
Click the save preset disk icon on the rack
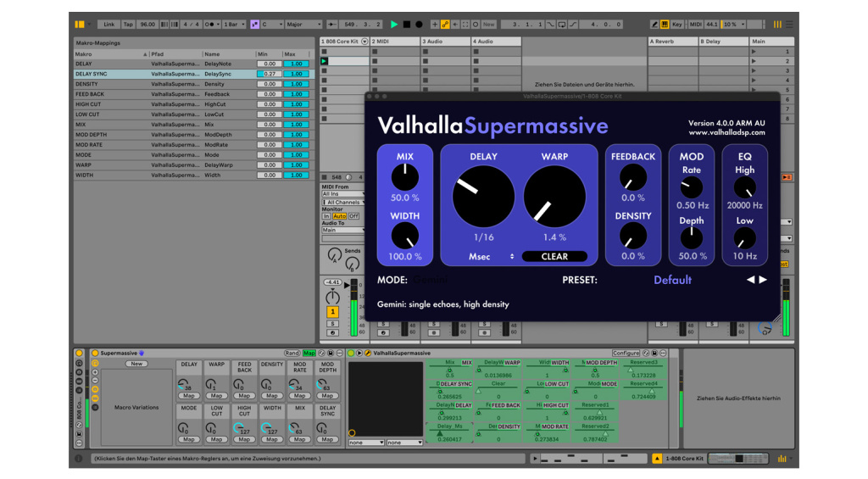(331, 353)
